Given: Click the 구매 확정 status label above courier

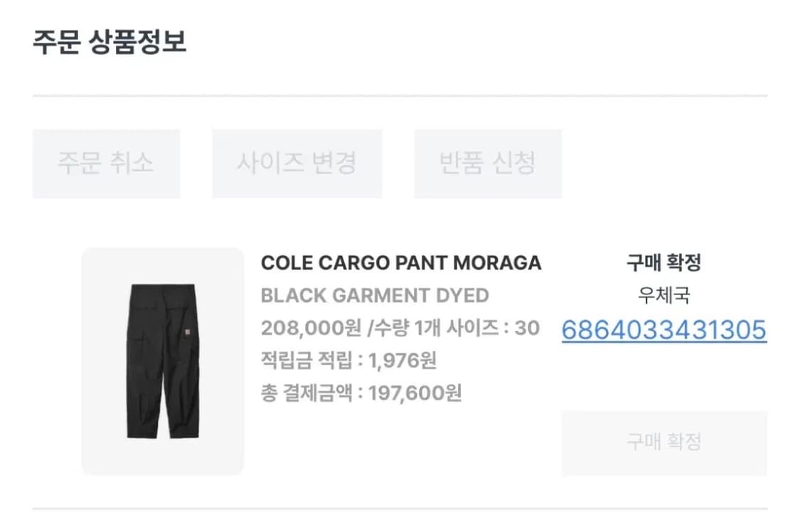Looking at the screenshot, I should [663, 263].
